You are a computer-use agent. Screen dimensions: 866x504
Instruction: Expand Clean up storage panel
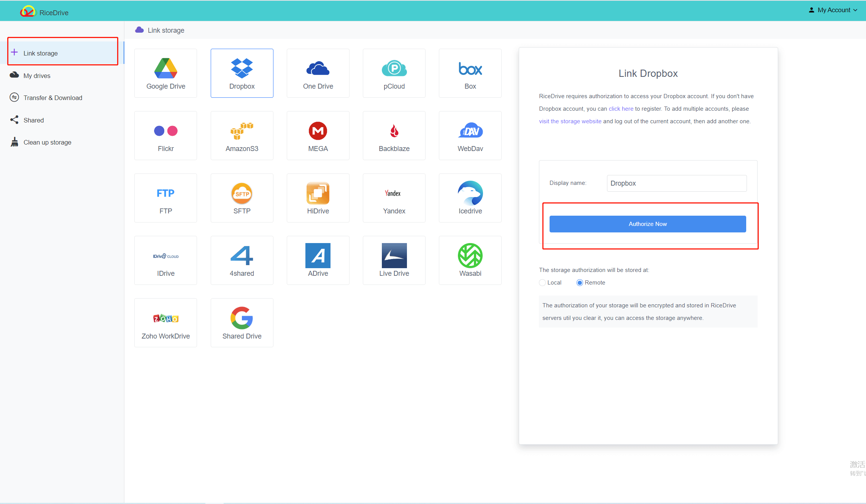pyautogui.click(x=47, y=142)
